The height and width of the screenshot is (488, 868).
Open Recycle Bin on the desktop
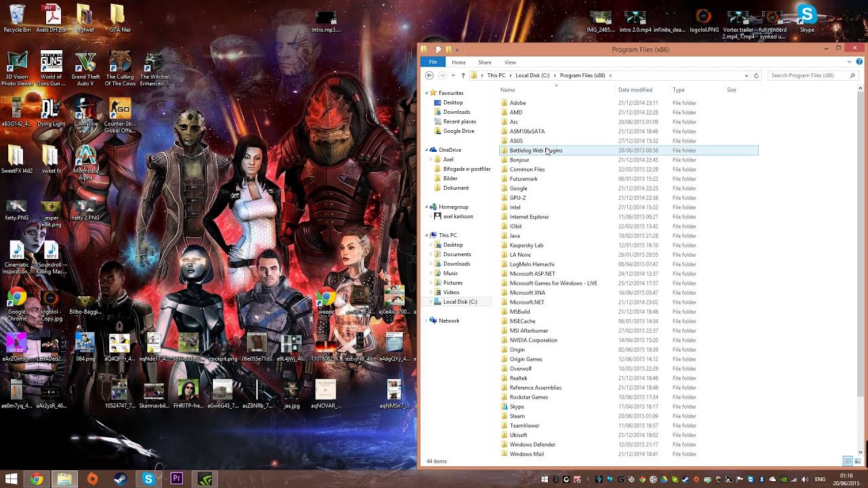17,18
